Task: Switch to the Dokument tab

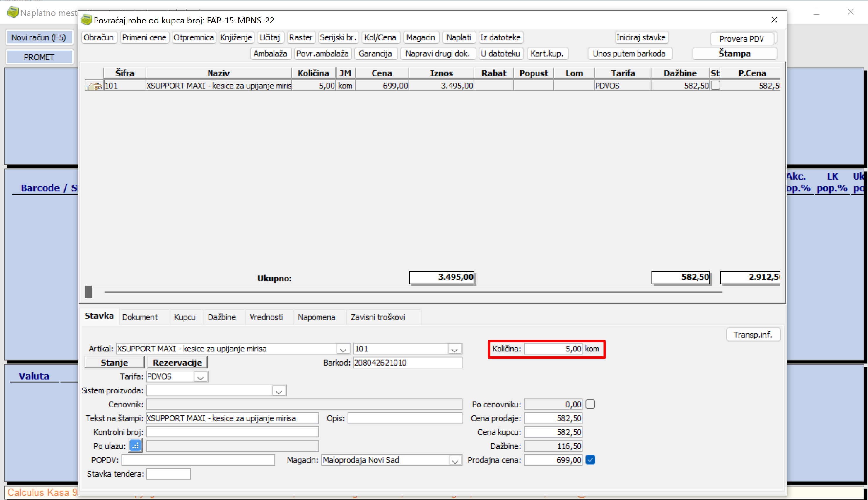Action: (140, 317)
